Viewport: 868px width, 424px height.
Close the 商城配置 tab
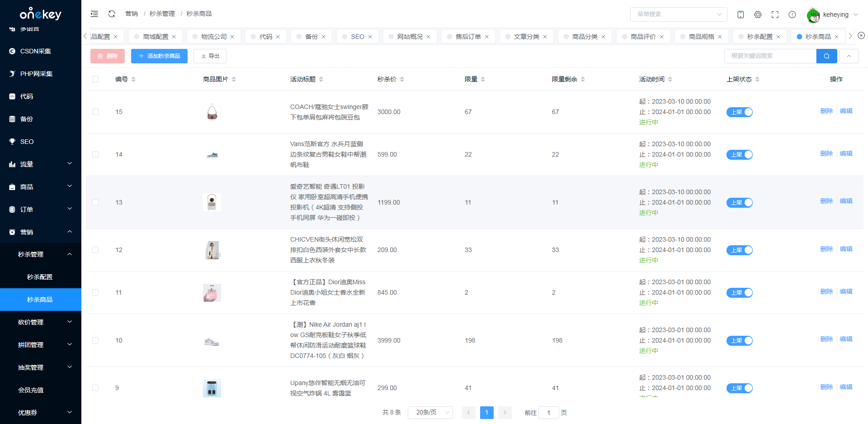pyautogui.click(x=174, y=37)
